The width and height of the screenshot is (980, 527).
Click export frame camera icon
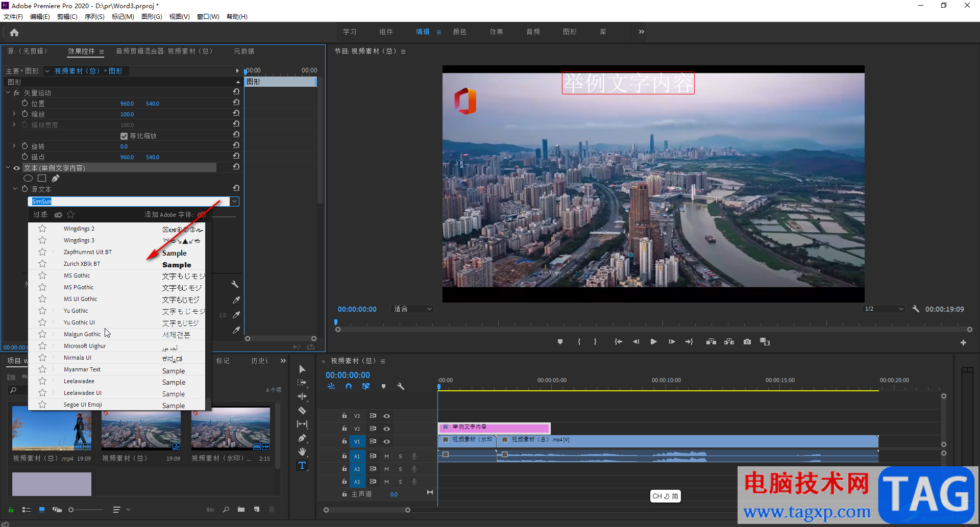(747, 342)
